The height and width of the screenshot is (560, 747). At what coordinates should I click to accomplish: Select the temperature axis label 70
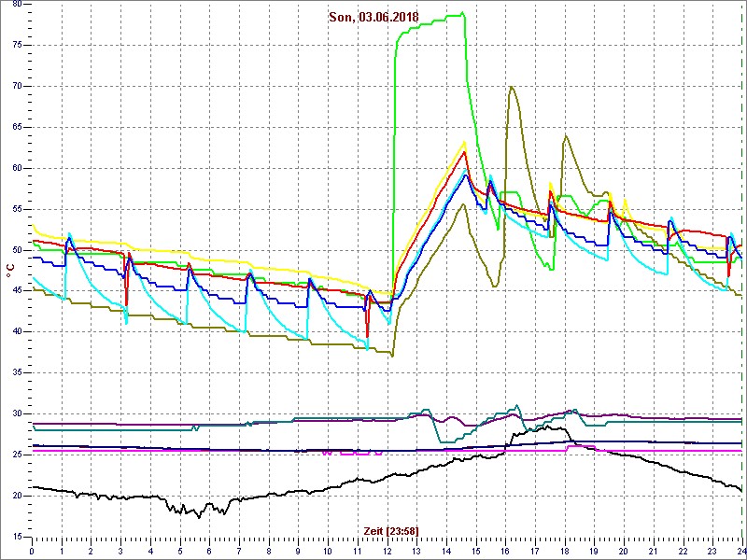click(x=15, y=87)
